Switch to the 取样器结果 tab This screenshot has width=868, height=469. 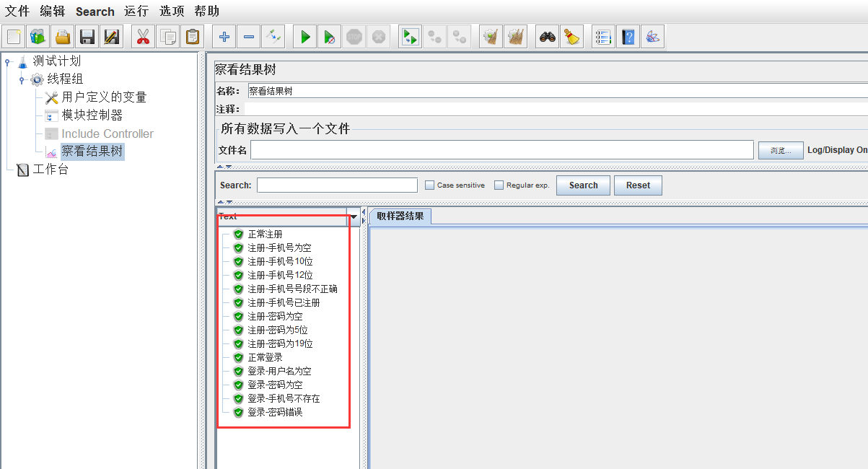401,215
